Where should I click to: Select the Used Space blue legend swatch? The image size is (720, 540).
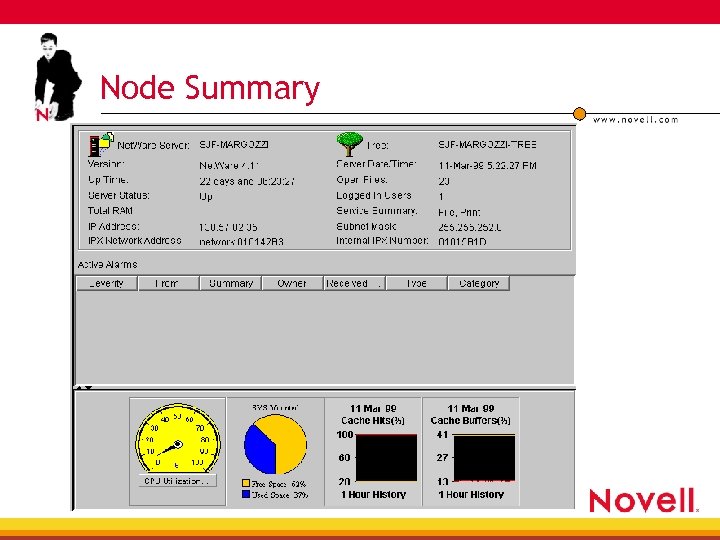coord(246,494)
